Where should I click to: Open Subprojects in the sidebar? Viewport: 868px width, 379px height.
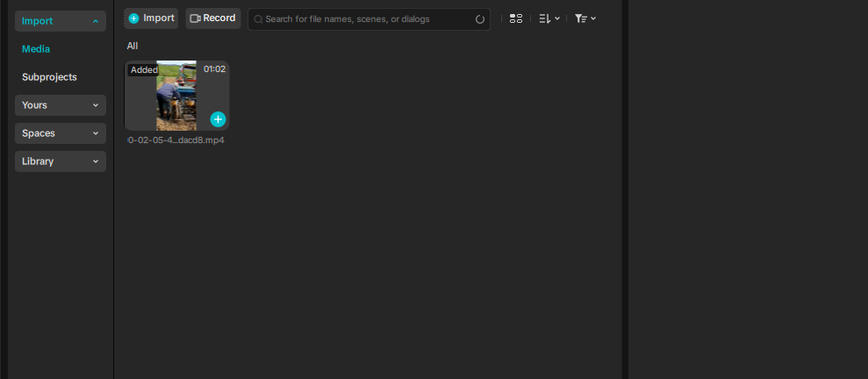(x=49, y=77)
